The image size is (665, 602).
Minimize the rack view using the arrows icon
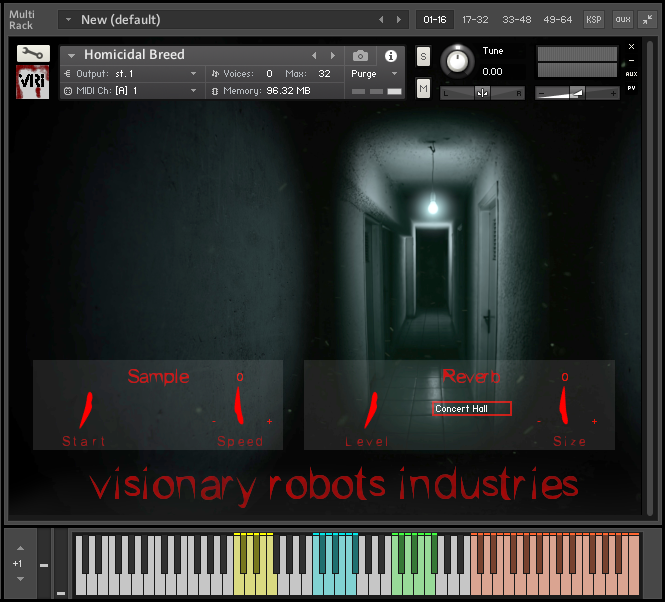tap(647, 19)
